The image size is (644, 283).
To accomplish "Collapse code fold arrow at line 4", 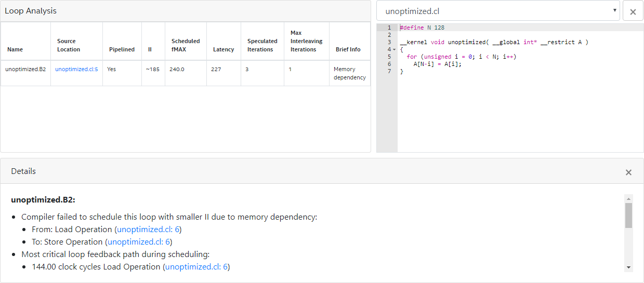I will click(395, 49).
